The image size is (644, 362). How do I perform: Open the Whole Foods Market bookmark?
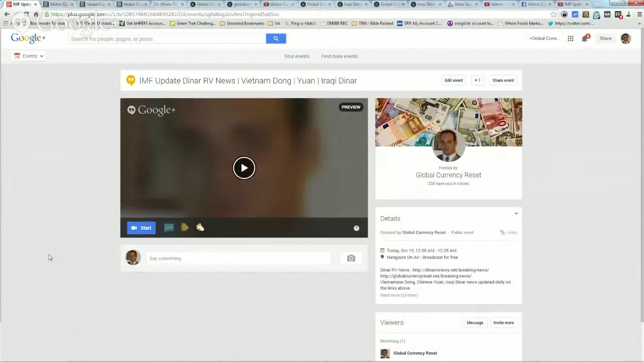click(x=520, y=23)
